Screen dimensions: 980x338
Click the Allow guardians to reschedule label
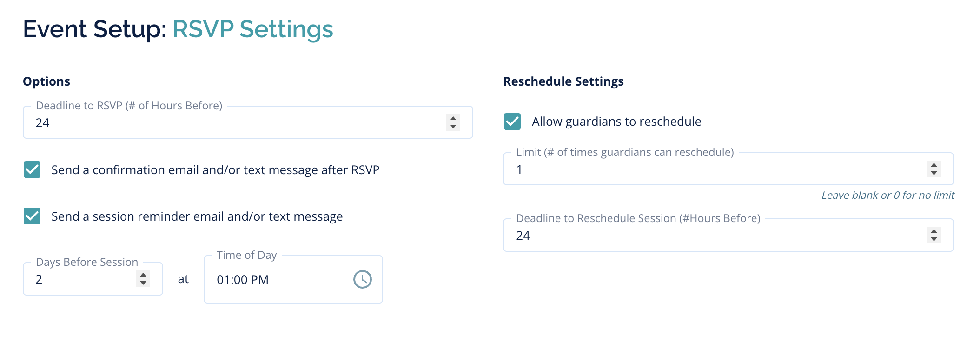pos(616,122)
